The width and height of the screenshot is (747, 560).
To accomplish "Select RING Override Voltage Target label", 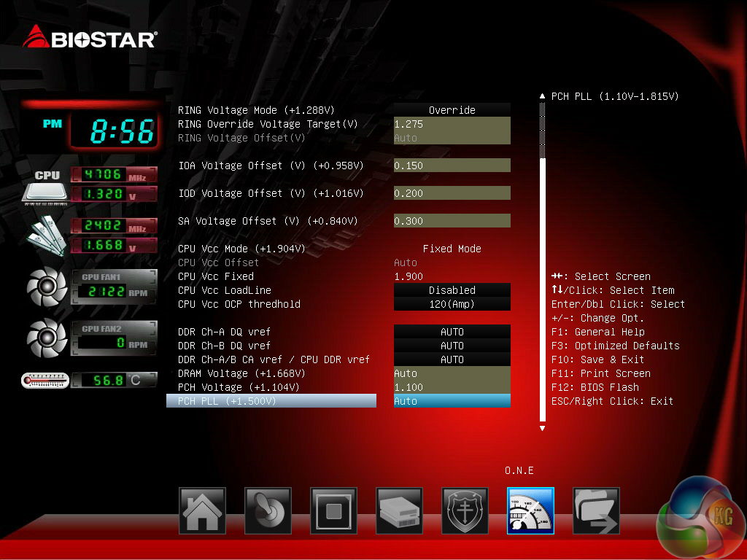I will point(267,124).
